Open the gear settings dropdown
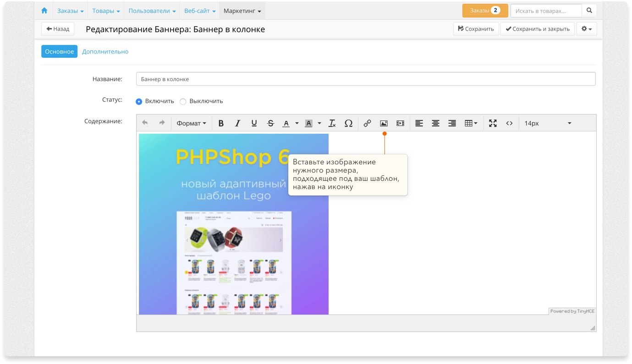This screenshot has width=632, height=364. (x=587, y=29)
